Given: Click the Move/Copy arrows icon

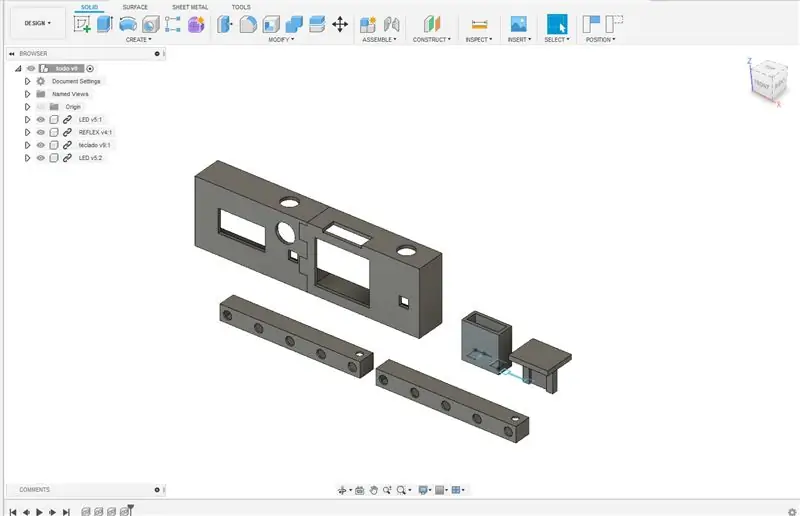Looking at the screenshot, I should [340, 24].
